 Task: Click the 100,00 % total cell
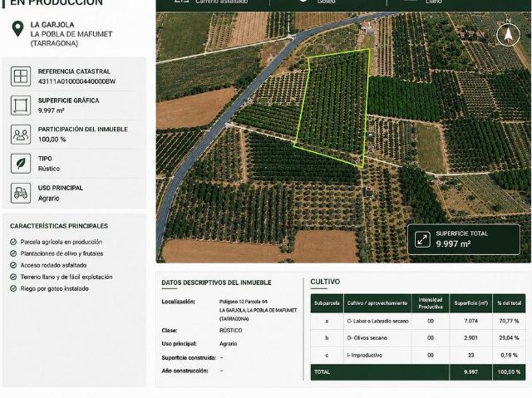[509, 372]
